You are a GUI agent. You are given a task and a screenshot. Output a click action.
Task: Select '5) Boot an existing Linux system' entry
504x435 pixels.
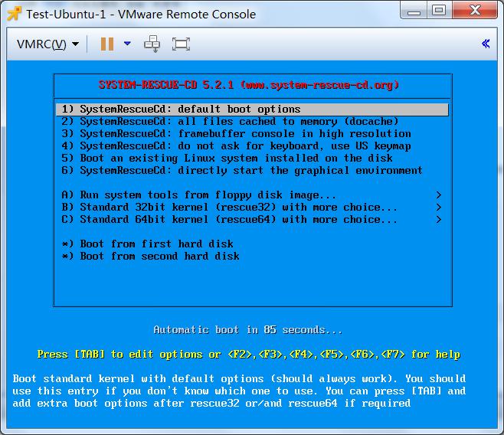252,158
